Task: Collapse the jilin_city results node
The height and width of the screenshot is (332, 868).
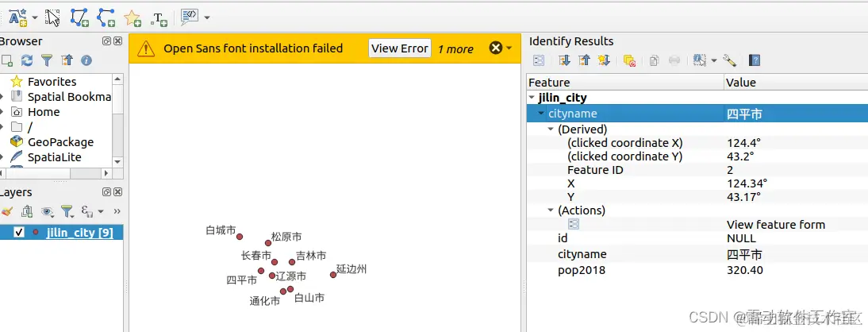Action: 532,98
